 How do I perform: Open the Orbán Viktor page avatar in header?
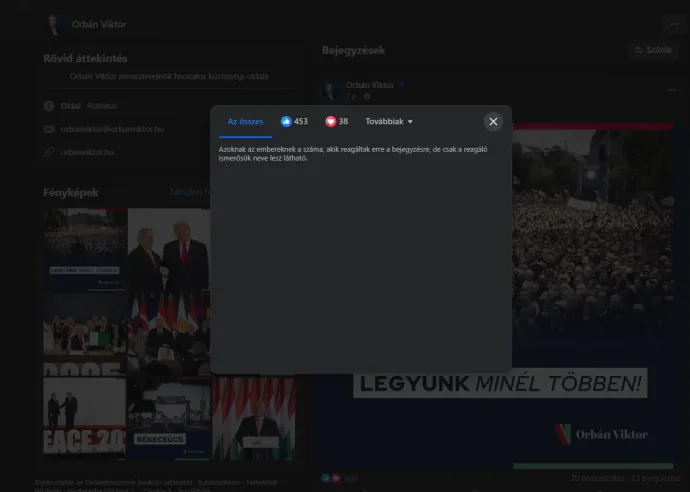pyautogui.click(x=55, y=24)
